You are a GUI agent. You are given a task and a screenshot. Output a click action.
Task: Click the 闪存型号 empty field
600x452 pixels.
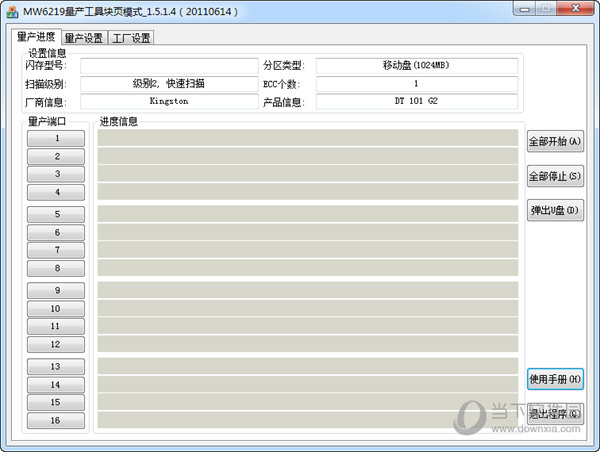point(169,65)
